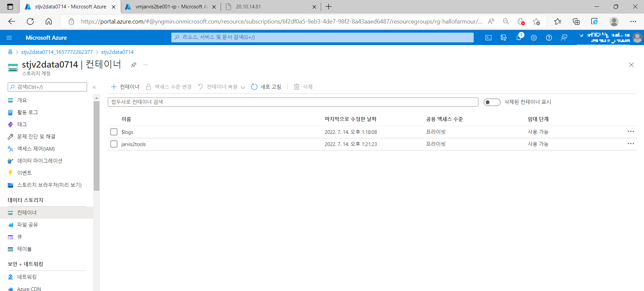Open the jarvis2tools container
The width and height of the screenshot is (644, 291).
click(x=133, y=144)
